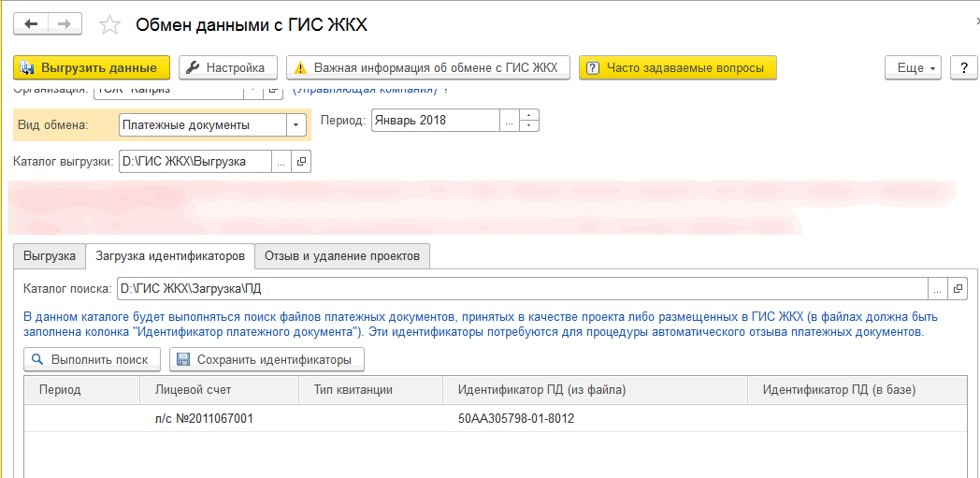980x478 pixels.
Task: Click Идентификатор ПД (в базе) header
Action: pyautogui.click(x=858, y=390)
